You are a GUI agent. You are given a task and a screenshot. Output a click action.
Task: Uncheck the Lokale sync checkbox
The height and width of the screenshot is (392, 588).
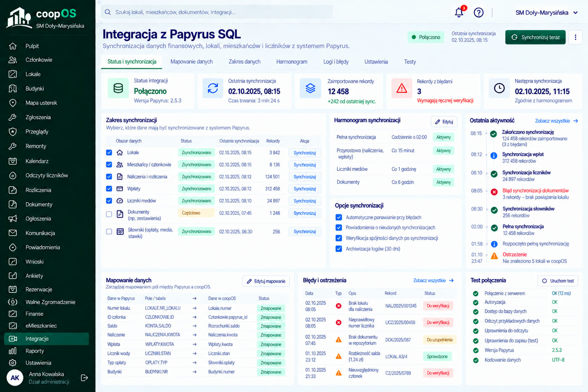109,153
